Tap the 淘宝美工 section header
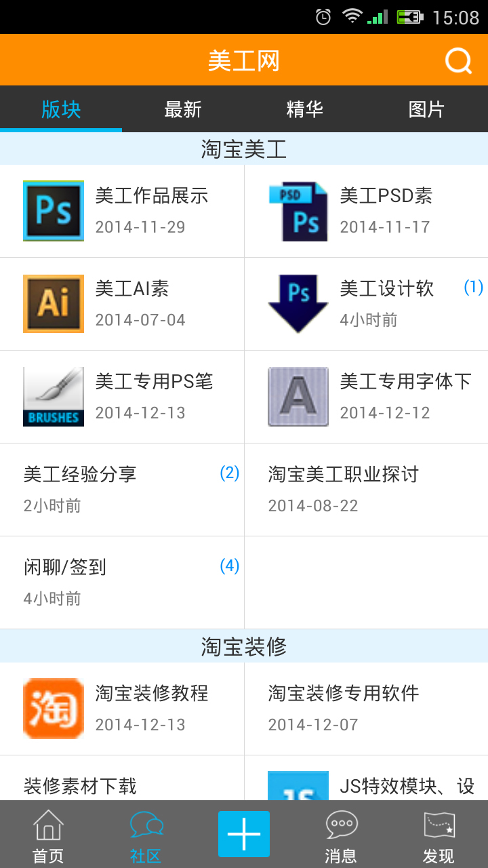 244,149
